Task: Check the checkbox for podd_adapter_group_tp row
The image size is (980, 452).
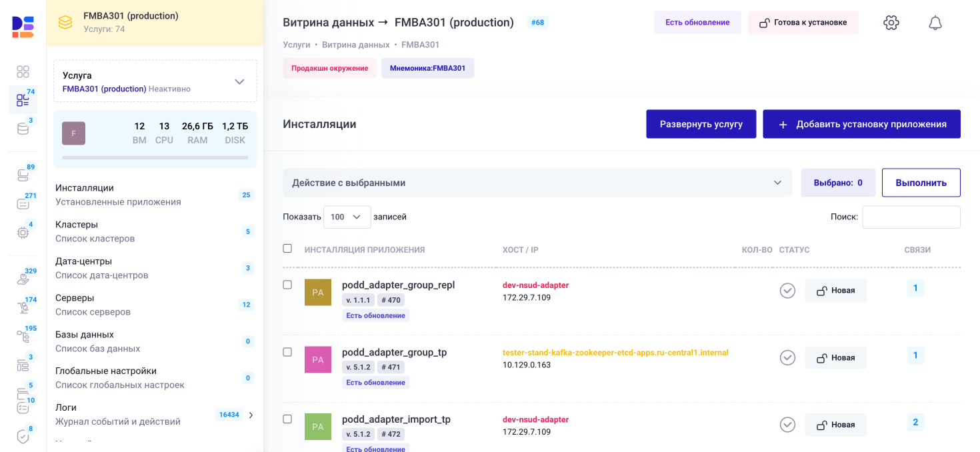Action: (x=287, y=351)
